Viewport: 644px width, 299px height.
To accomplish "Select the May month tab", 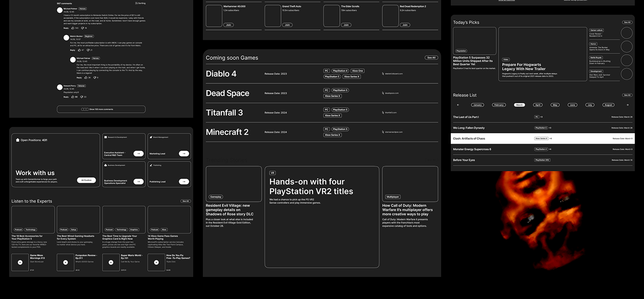I will 555,105.
